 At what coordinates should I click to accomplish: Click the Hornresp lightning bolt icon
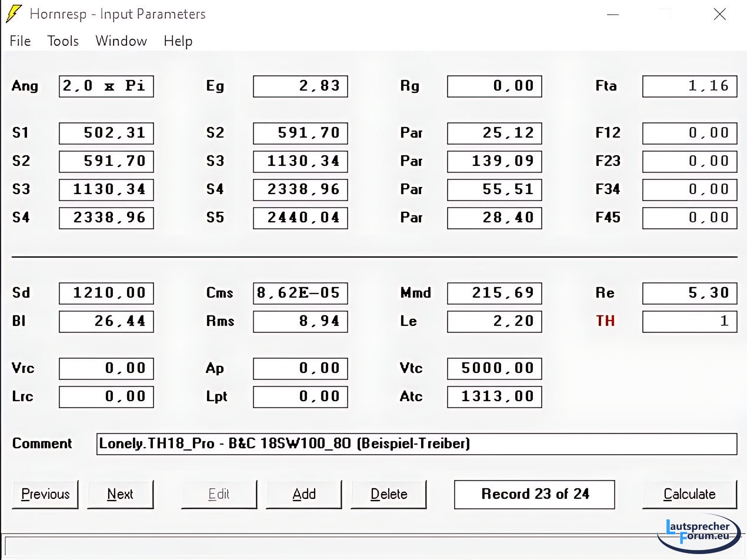[x=14, y=14]
